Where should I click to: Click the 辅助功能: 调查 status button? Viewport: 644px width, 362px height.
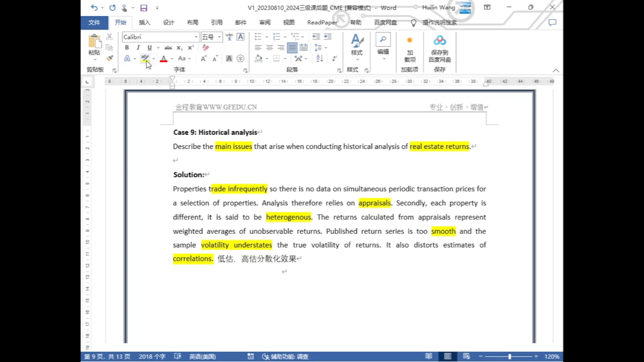tap(285, 357)
